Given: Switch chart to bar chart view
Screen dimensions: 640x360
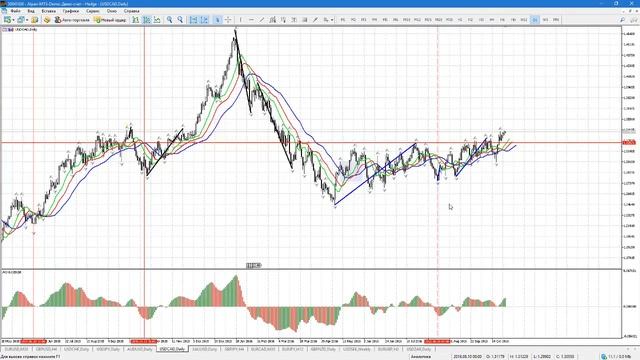Looking at the screenshot, I should (136, 20).
